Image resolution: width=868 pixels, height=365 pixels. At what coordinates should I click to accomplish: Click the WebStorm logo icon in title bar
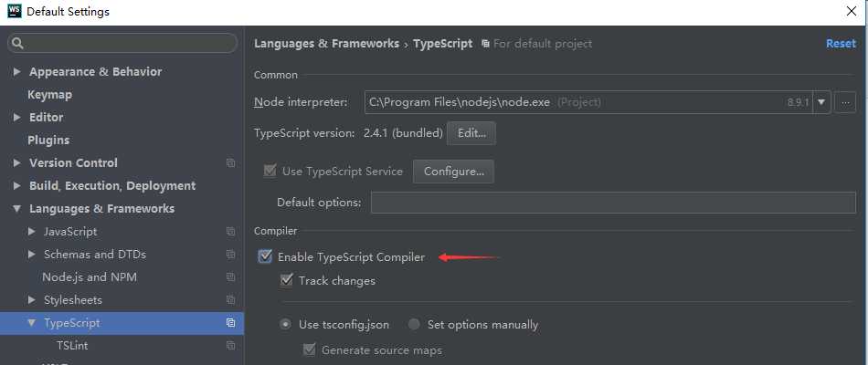[x=14, y=11]
